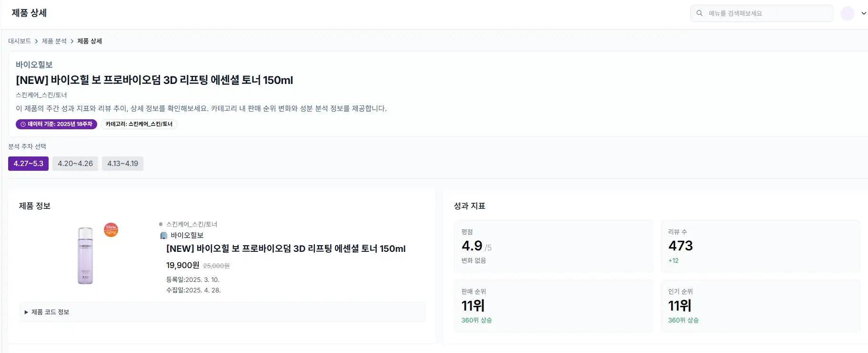Switch to the 4.20~4.26 week

pos(75,164)
